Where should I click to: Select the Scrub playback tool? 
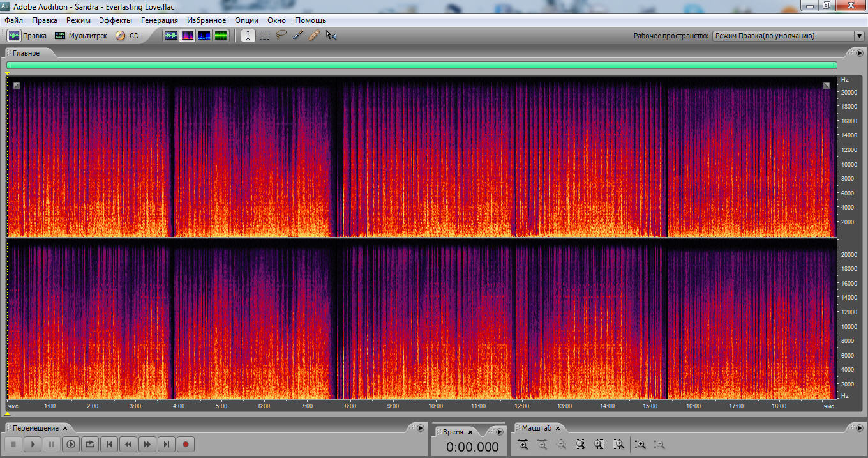coord(331,36)
